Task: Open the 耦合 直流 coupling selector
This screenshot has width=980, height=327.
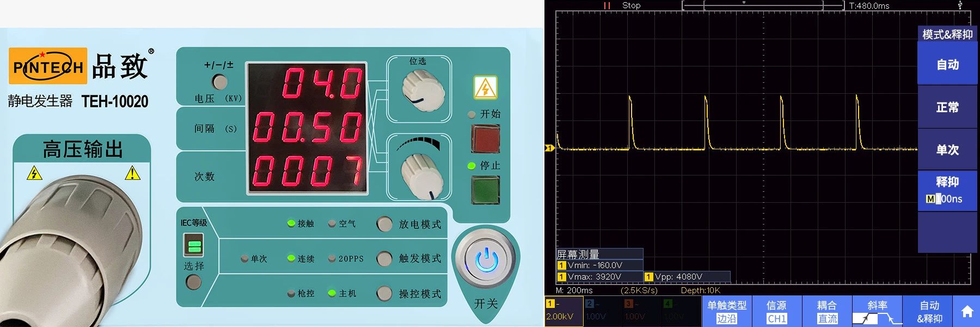Action: click(827, 312)
